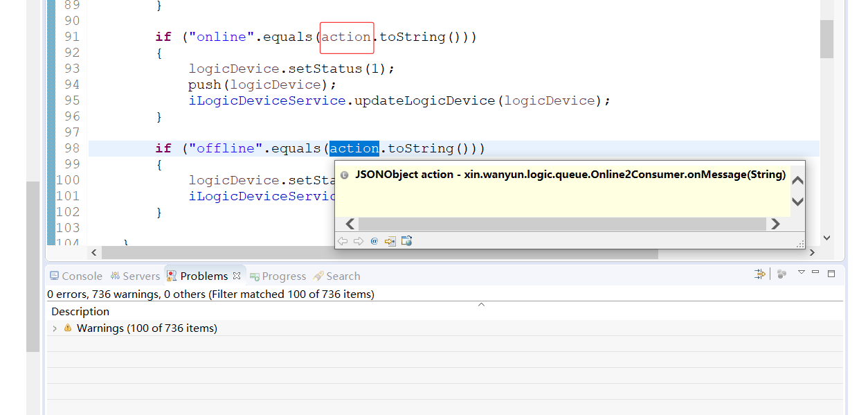The image size is (868, 415).
Task: Click the highlighted 'action' on line 98
Action: click(x=354, y=148)
